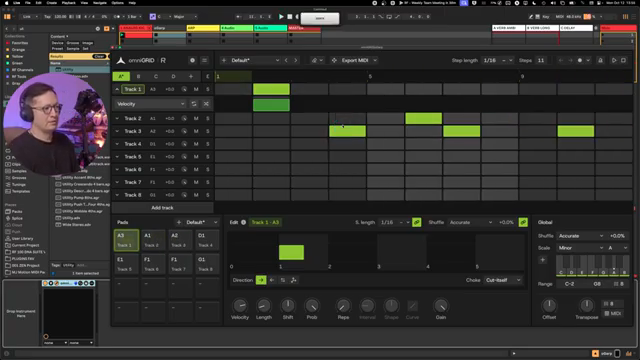The width and height of the screenshot is (640, 360).
Task: Open the Export MIDI dropdown arrow
Action: click(375, 60)
